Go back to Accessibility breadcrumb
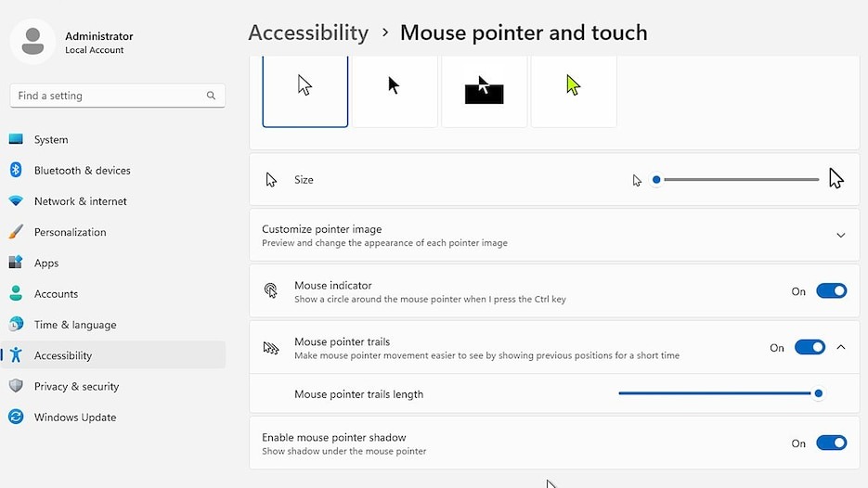Viewport: 868px width, 488px height. pyautogui.click(x=308, y=32)
